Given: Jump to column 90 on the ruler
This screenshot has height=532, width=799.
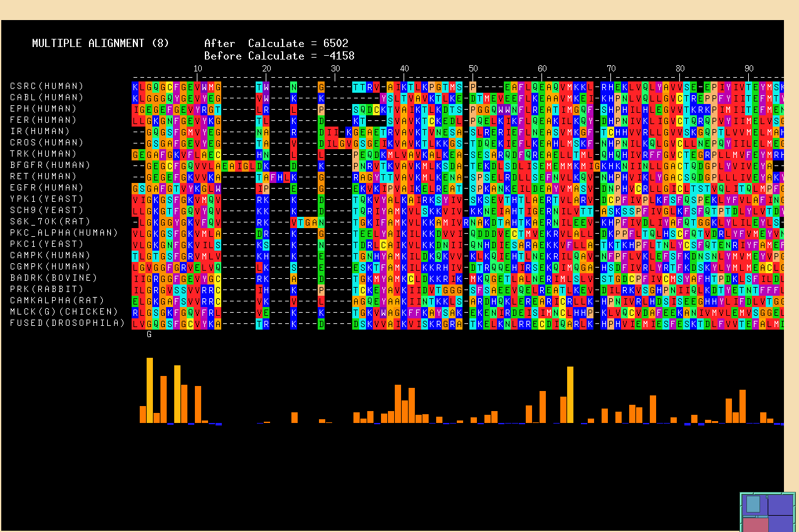Looking at the screenshot, I should [x=749, y=68].
